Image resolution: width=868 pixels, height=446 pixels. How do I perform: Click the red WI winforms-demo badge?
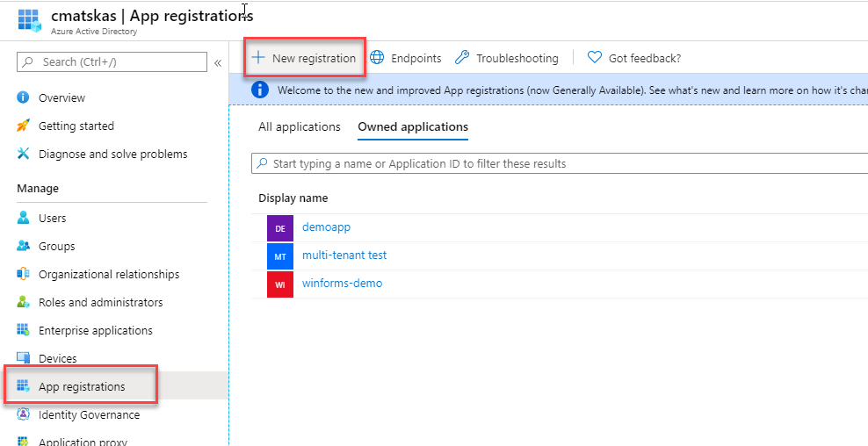click(280, 284)
